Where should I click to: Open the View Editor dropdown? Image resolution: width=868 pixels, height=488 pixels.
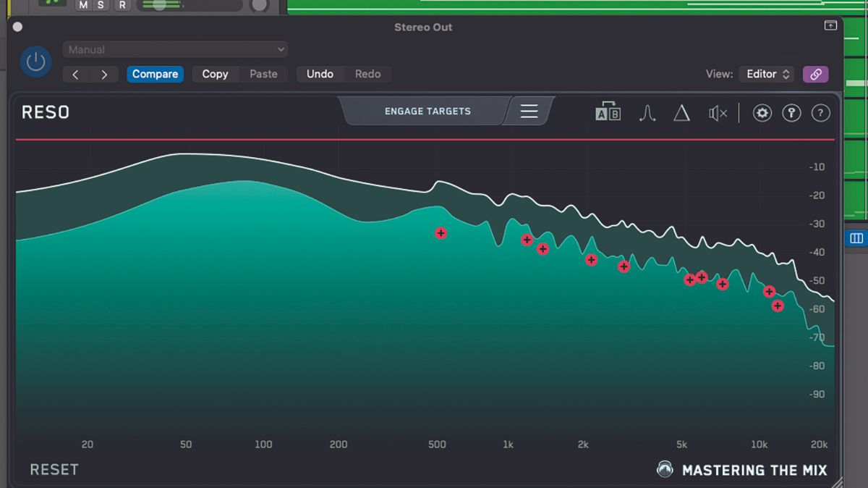click(766, 74)
